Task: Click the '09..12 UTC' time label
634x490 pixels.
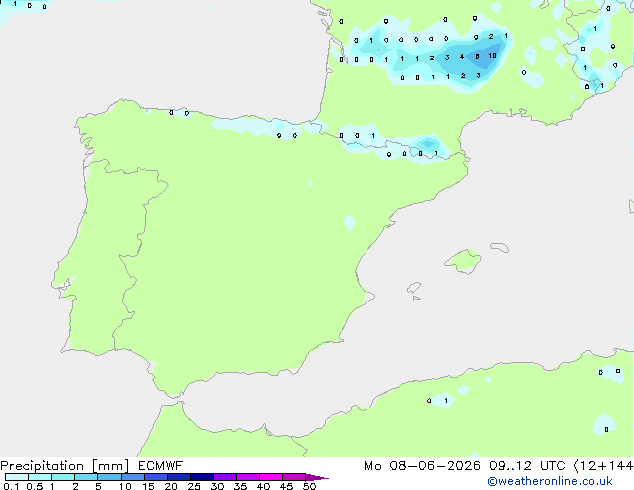Action: [x=527, y=466]
